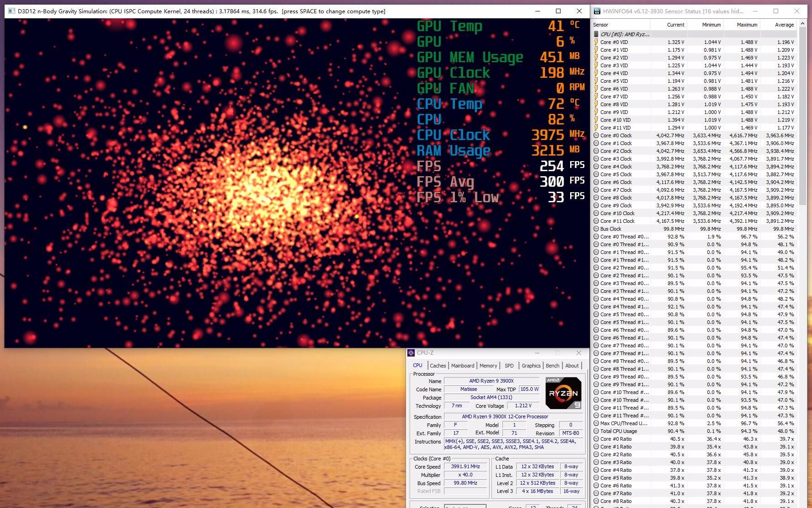Click the Minimum column header in HWiNFO
The image size is (812, 508).
pyautogui.click(x=705, y=25)
